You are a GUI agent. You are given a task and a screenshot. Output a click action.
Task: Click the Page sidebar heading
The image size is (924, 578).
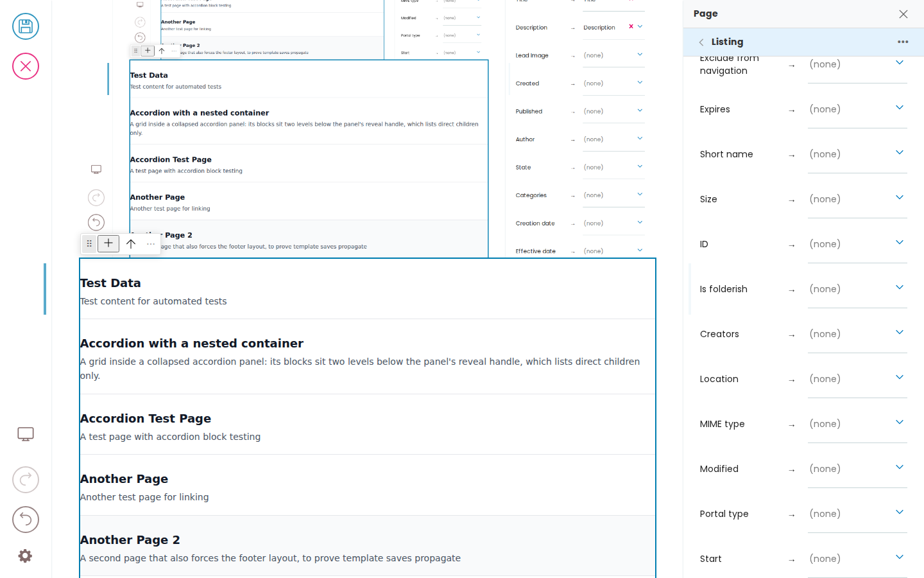706,13
